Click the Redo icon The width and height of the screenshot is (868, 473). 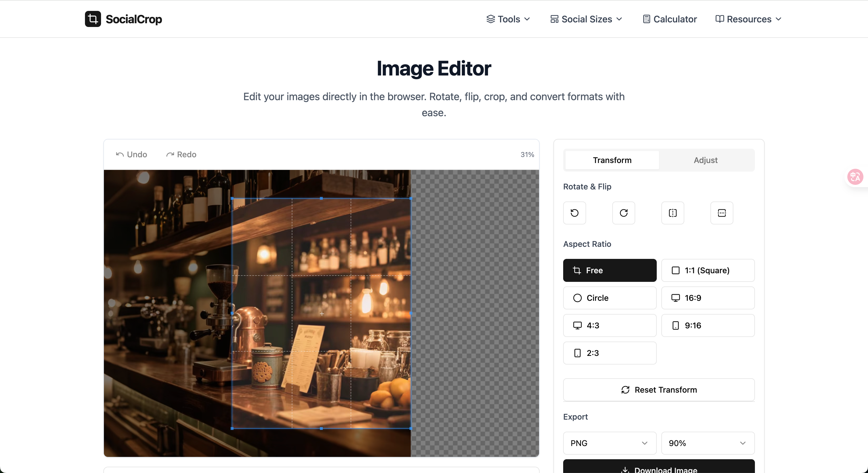[x=170, y=154]
